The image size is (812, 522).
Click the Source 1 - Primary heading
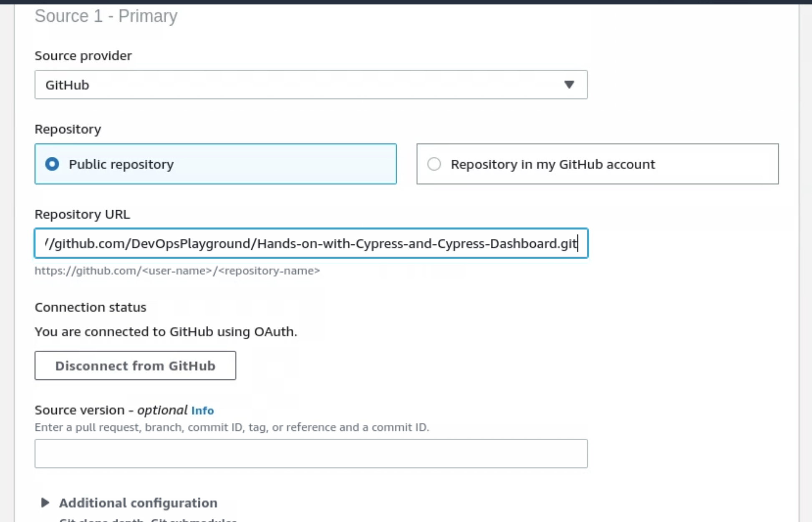(x=106, y=16)
